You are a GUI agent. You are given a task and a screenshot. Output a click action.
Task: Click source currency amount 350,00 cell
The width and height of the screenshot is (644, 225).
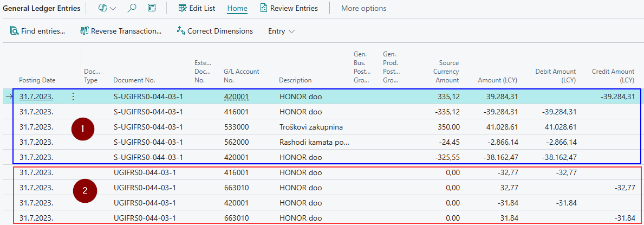click(448, 127)
